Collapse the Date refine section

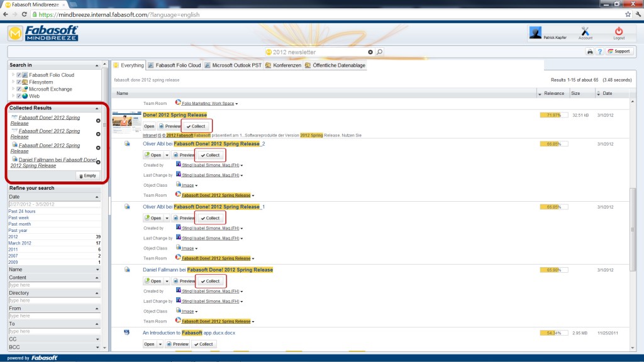tap(97, 197)
